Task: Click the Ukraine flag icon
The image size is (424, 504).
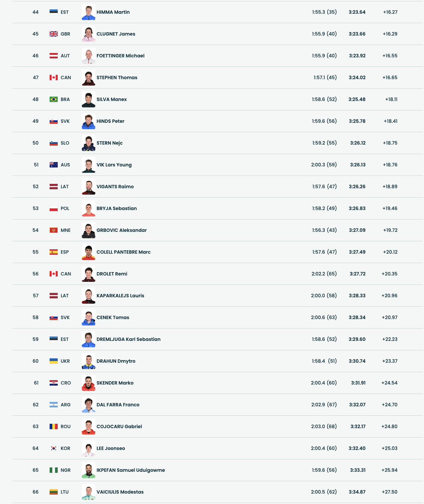Action: tap(54, 361)
